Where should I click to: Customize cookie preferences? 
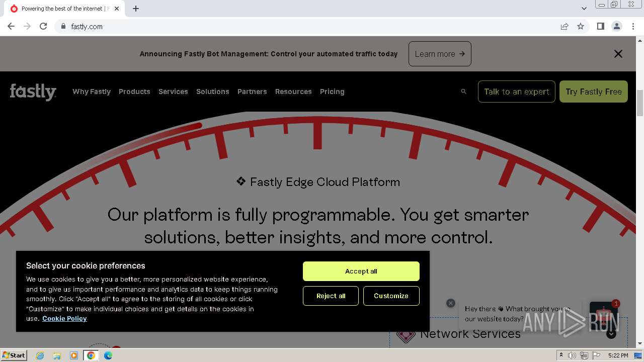pos(391,296)
